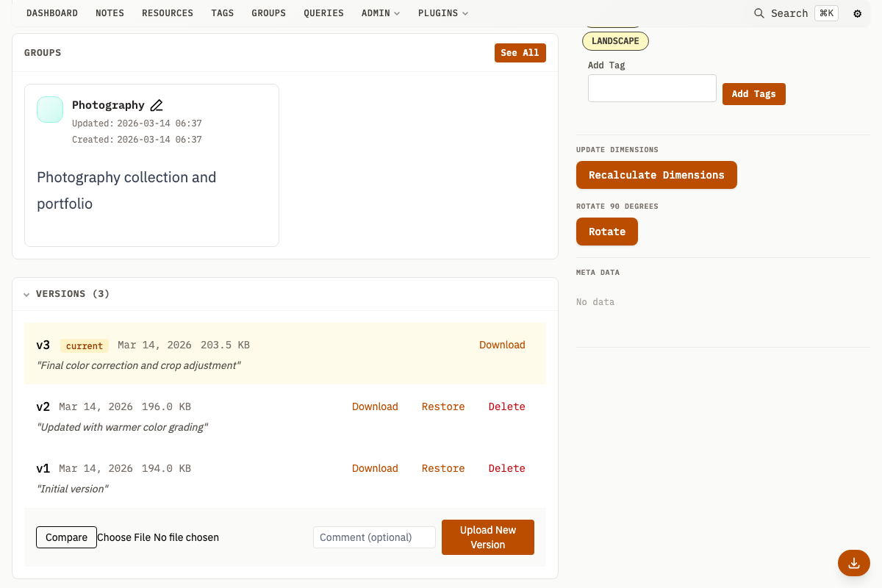Restore version v2

tap(443, 406)
